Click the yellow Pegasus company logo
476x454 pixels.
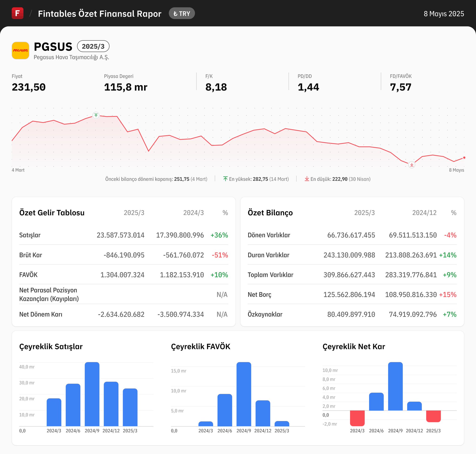(x=21, y=50)
